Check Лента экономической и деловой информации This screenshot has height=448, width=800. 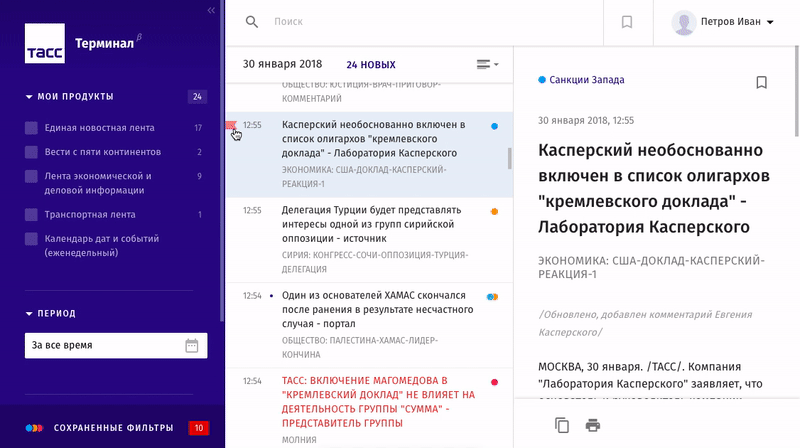pyautogui.click(x=31, y=176)
